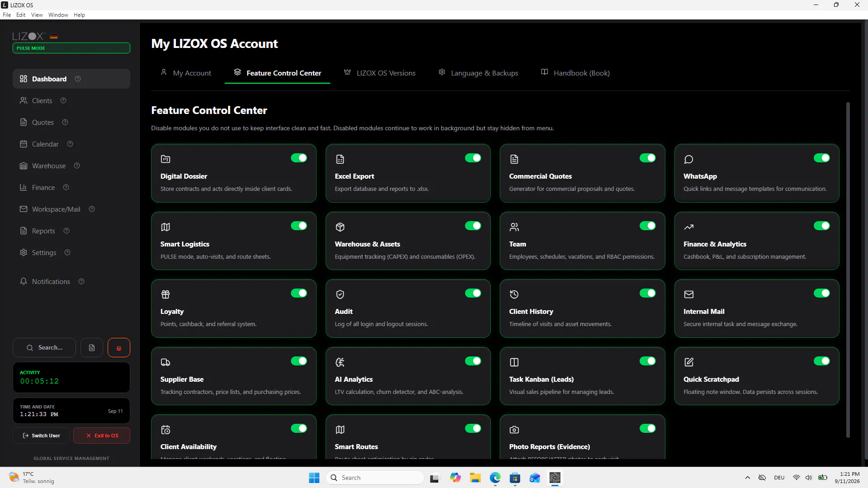Click the Audit shield icon
Screen dimensions: 868x488
(x=340, y=294)
